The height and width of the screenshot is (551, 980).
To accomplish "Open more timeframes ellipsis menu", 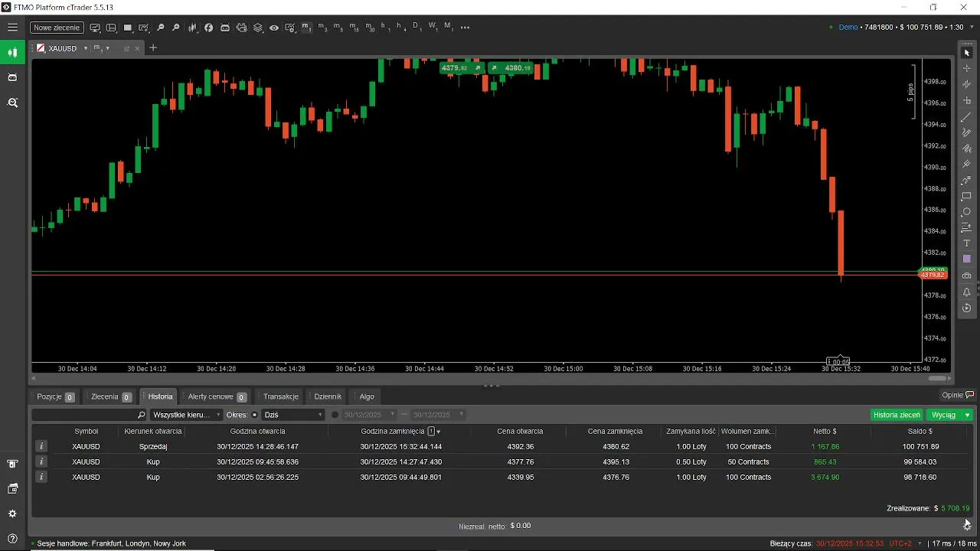I will 465,28.
